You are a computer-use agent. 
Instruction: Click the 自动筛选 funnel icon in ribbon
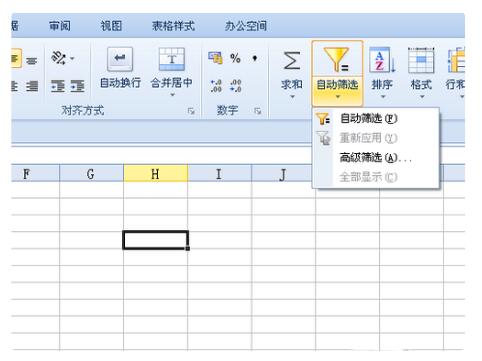[x=337, y=60]
